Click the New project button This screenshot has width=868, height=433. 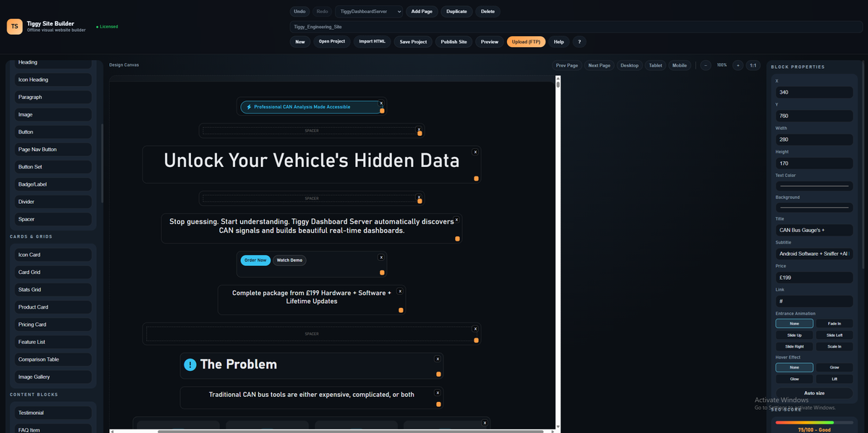point(300,42)
